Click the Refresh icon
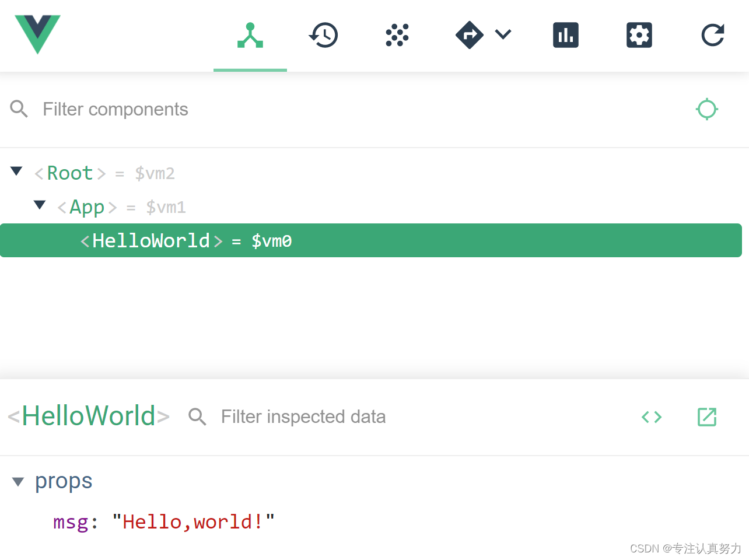Screen dimensions: 749x560 click(x=713, y=35)
